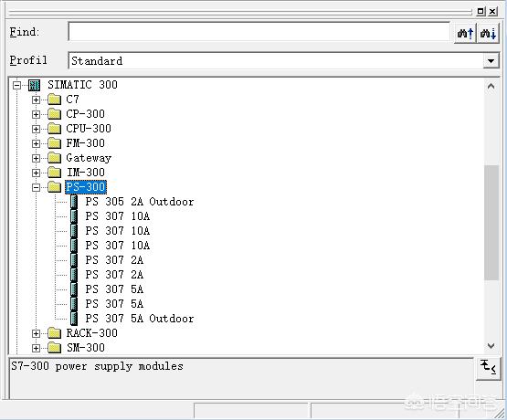Select the C7 folder icon
The height and width of the screenshot is (420, 507).
54,100
